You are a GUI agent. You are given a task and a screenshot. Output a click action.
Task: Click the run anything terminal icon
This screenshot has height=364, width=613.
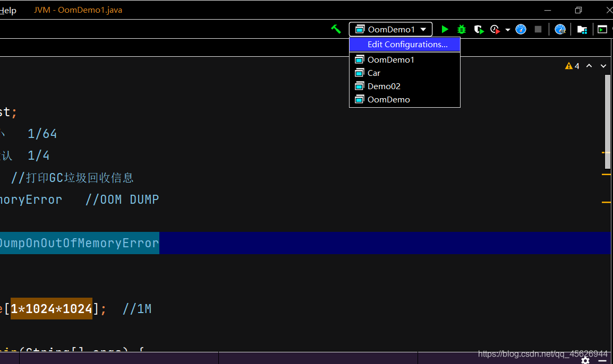pyautogui.click(x=602, y=29)
